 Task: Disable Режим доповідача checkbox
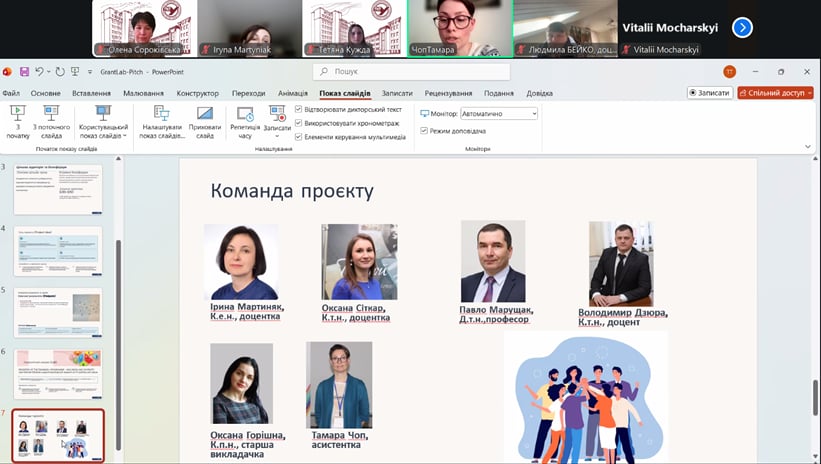point(424,130)
